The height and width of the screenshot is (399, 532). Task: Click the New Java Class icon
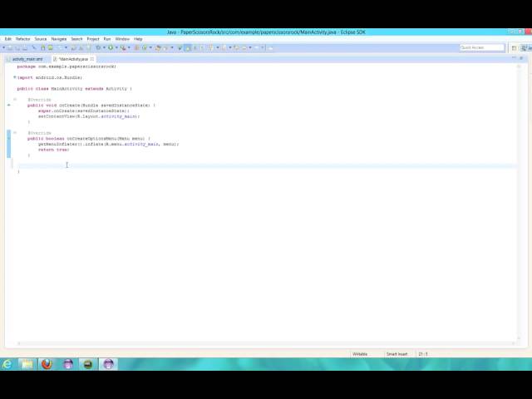[x=144, y=48]
